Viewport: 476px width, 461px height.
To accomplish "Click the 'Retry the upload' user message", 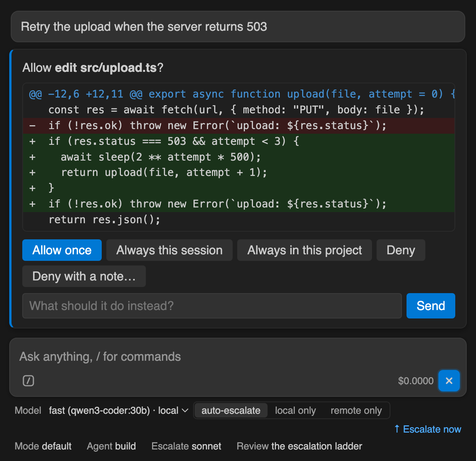I will click(x=238, y=27).
